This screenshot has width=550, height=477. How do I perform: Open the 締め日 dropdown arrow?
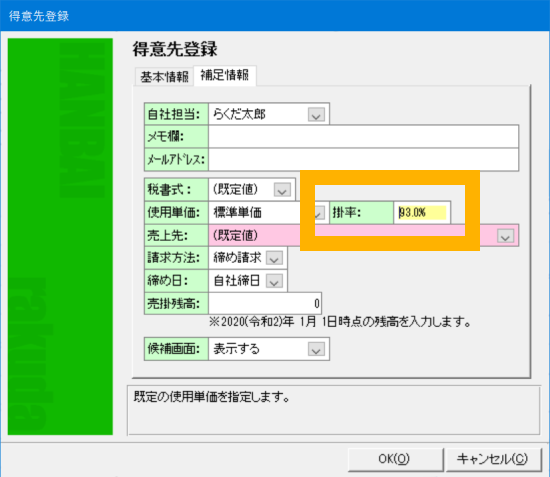point(274,281)
